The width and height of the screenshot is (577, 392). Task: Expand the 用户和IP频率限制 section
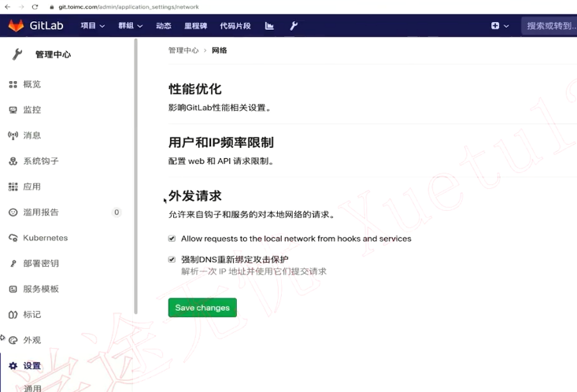pos(220,142)
